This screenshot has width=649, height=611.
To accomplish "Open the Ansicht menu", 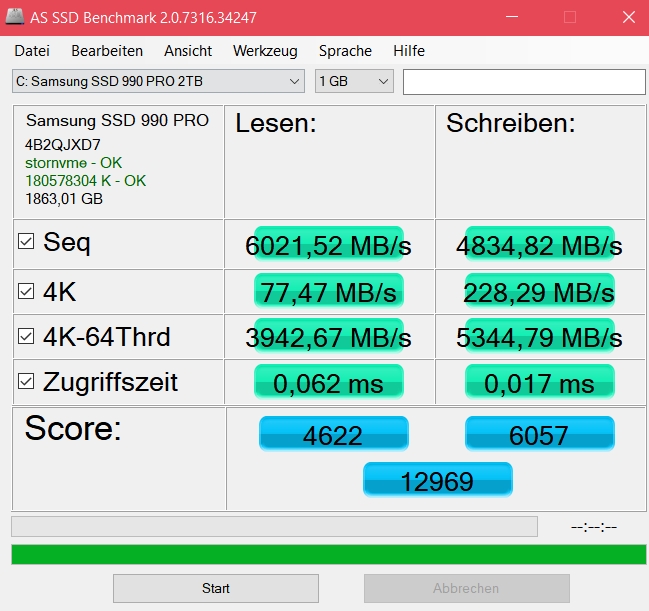I will (188, 51).
